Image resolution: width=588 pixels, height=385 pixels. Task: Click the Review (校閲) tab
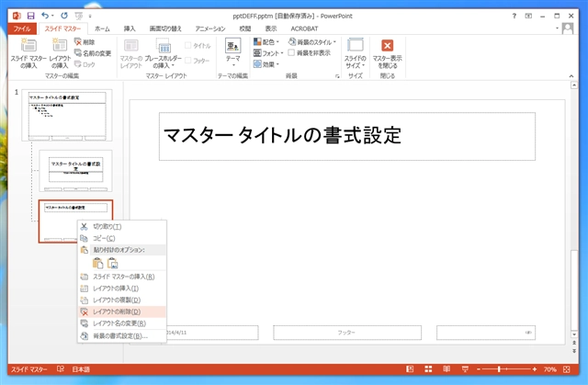[x=245, y=28]
